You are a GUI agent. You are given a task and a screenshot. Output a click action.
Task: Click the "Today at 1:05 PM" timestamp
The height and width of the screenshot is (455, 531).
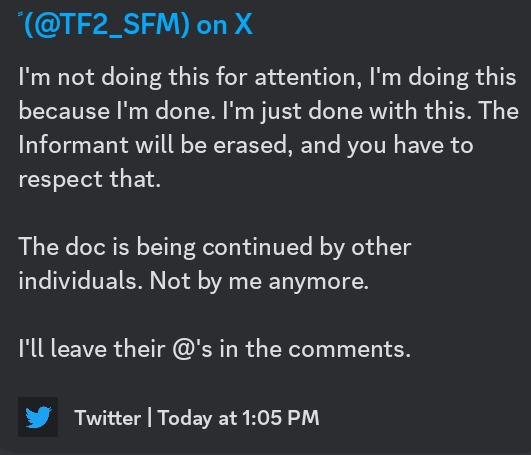(238, 418)
